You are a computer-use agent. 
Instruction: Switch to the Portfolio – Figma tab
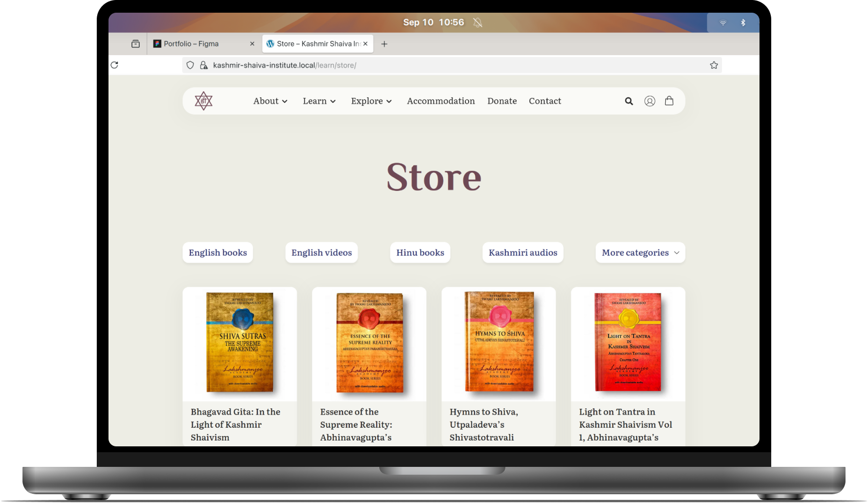pyautogui.click(x=191, y=44)
